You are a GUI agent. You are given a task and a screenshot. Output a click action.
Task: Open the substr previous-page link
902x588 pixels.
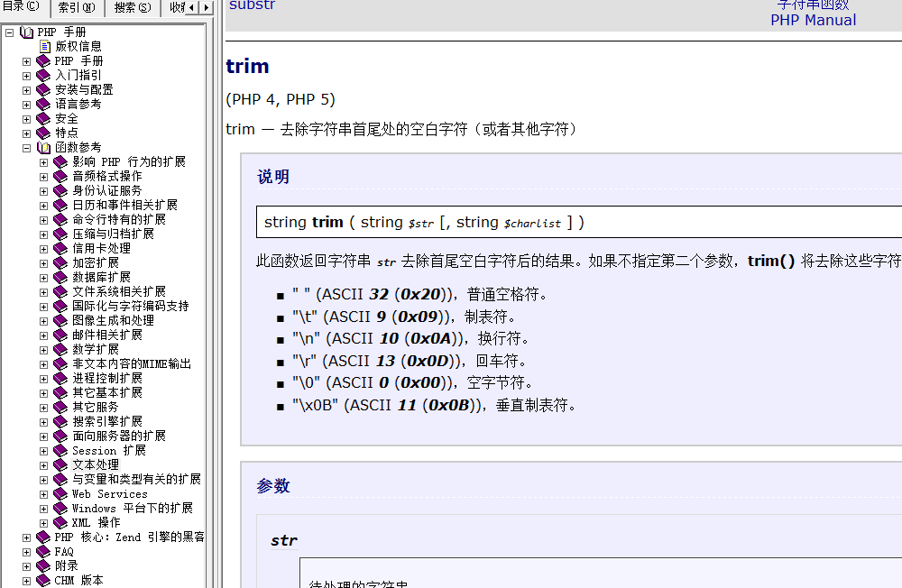[x=252, y=5]
